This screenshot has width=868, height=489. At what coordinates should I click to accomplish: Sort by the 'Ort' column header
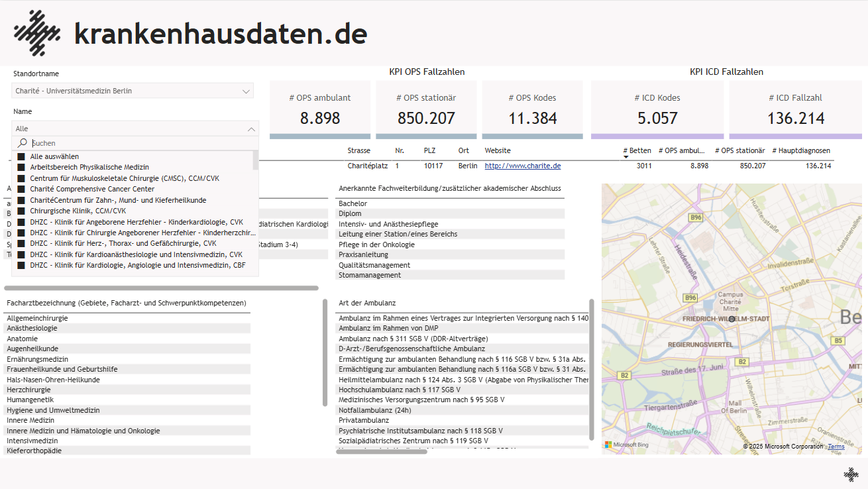tap(463, 150)
